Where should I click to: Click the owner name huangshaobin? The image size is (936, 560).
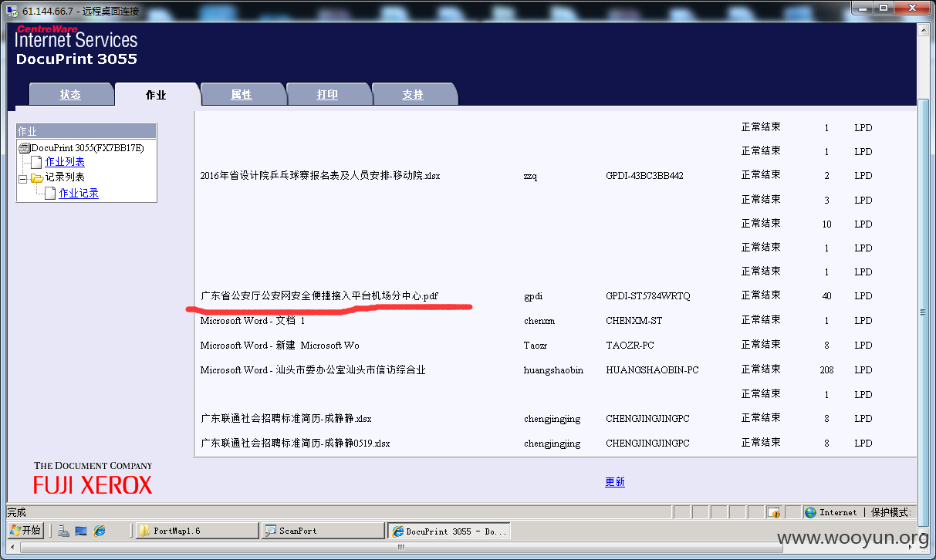(553, 370)
